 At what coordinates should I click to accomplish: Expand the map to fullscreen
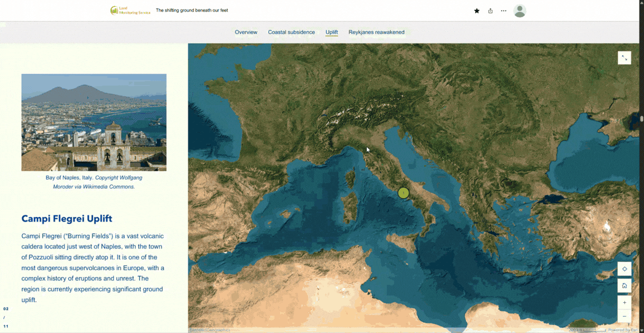(x=624, y=58)
